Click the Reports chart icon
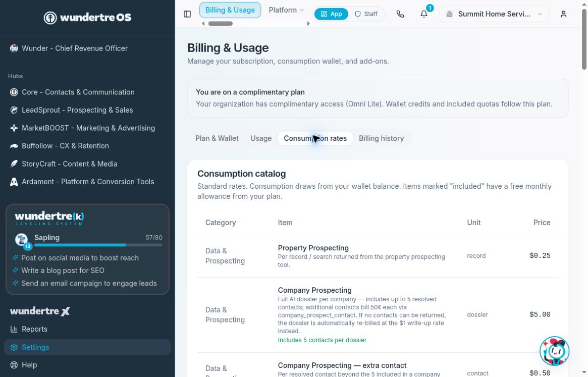588x377 pixels. [14, 330]
